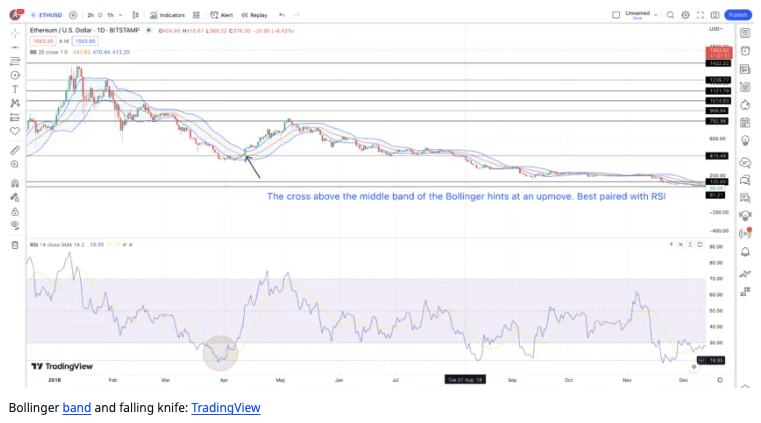The height and width of the screenshot is (423, 761).
Task: Click the ETHUSD symbol search field
Action: (47, 15)
